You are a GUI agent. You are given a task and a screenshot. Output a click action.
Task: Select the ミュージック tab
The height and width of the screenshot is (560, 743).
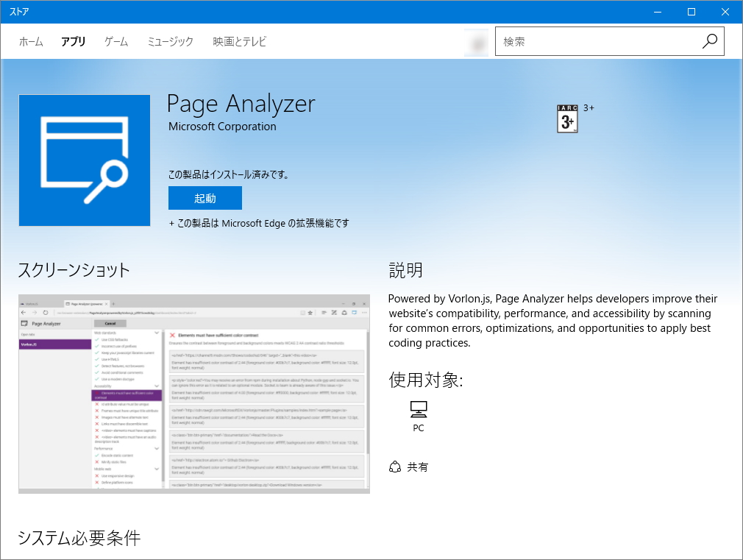[x=169, y=41]
